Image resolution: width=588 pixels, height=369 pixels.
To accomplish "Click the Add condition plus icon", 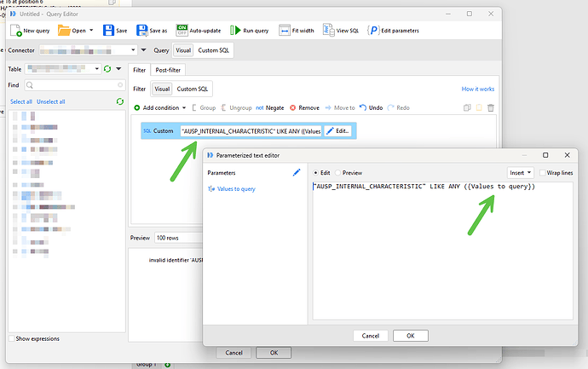I will coord(137,107).
